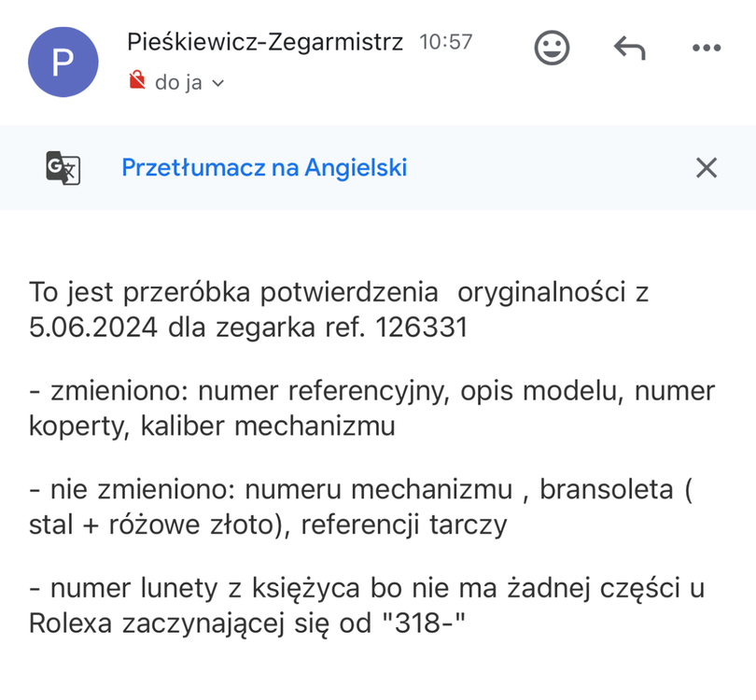Click the 10:57 message timestamp
Screen dimensions: 756x700
tap(446, 42)
